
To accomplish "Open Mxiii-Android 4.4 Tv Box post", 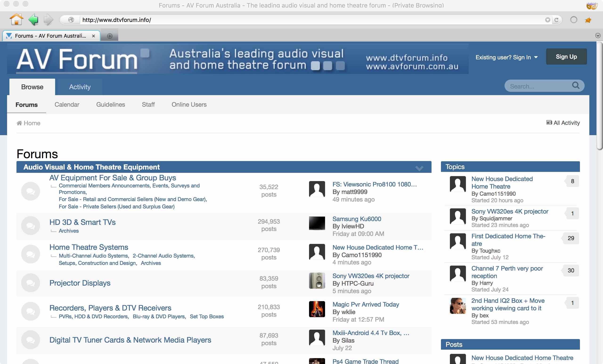I will click(371, 333).
